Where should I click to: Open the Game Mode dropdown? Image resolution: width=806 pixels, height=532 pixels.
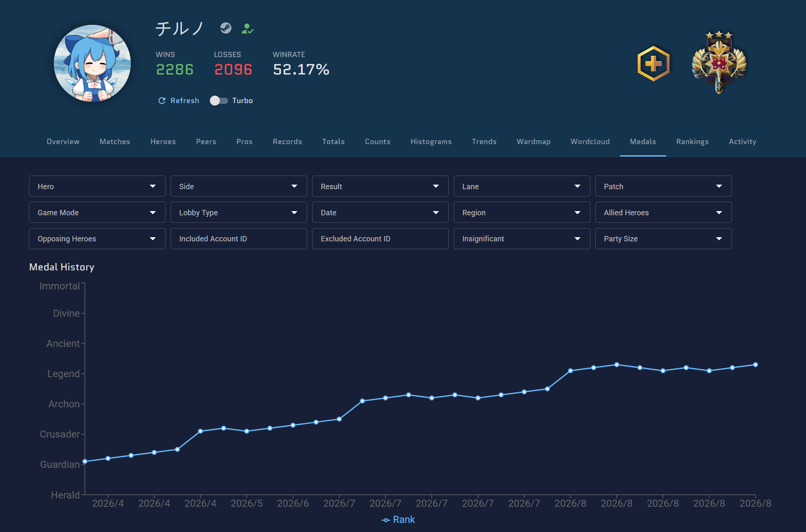97,212
